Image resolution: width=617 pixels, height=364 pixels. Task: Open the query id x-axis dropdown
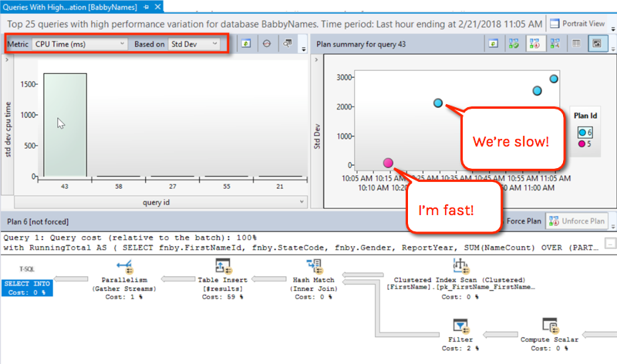pos(301,201)
